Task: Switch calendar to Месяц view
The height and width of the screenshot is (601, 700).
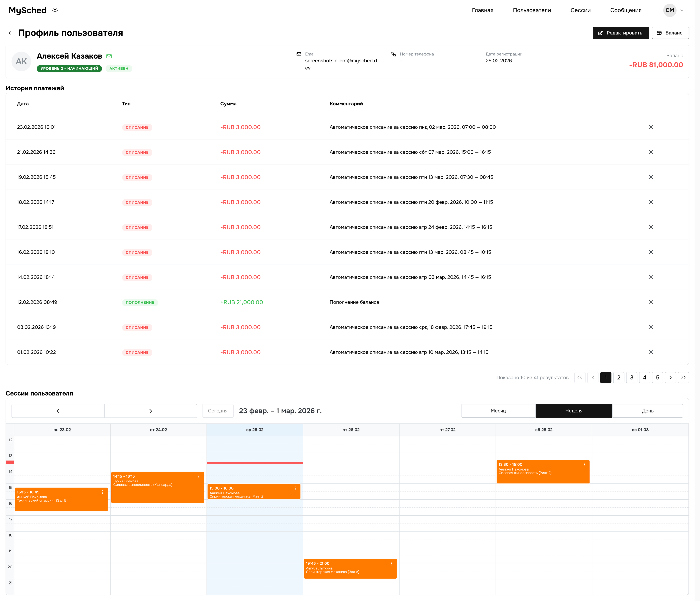Action: click(x=498, y=411)
